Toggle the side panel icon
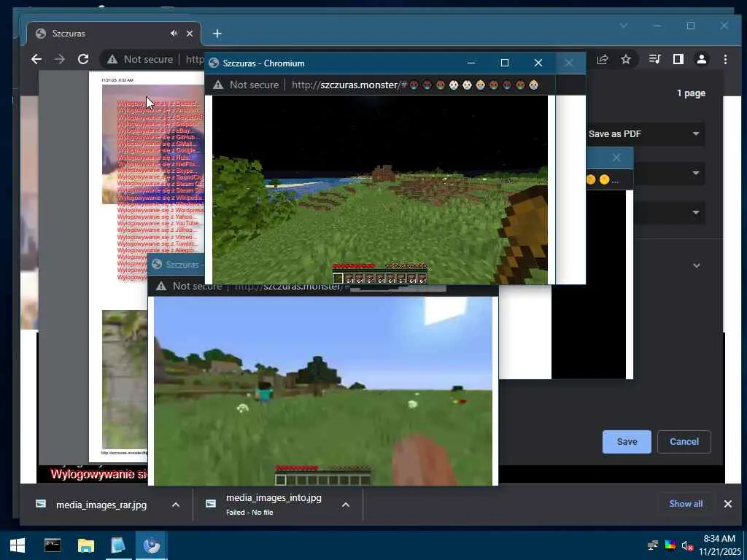Viewport: 747px width, 560px height. coord(678,59)
